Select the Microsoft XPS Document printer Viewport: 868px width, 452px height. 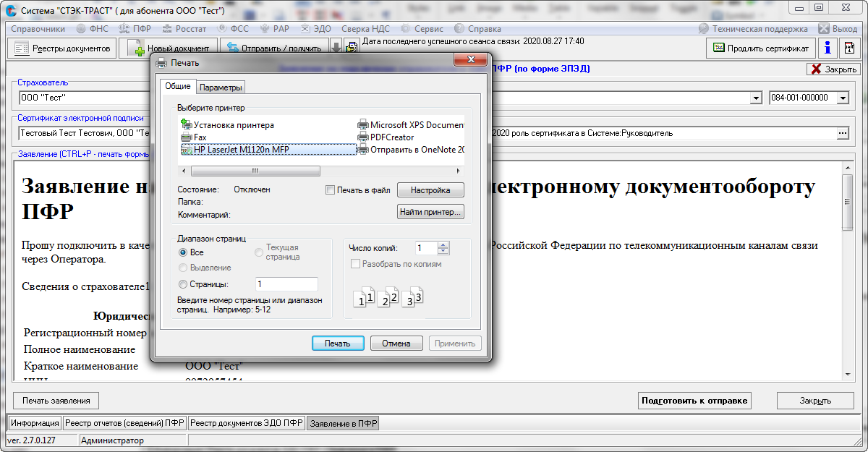point(411,124)
